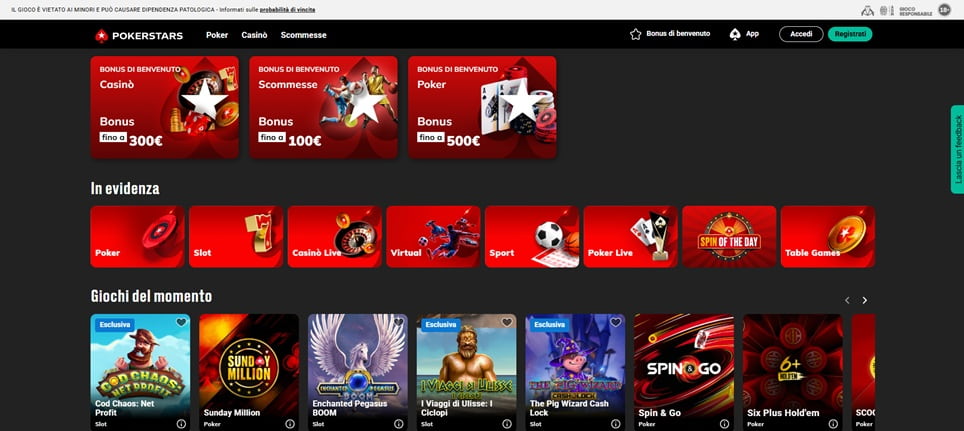964x431 pixels.
Task: Click the PokerStars logo
Action: [141, 35]
